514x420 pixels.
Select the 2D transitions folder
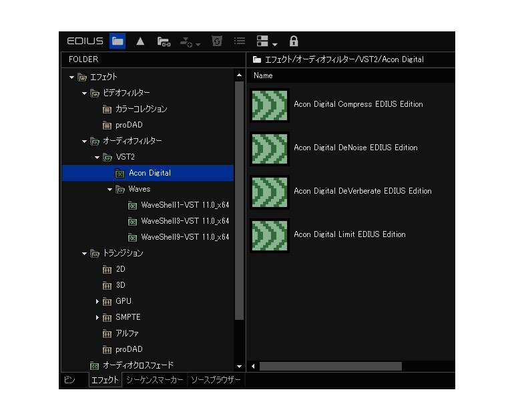pos(120,269)
